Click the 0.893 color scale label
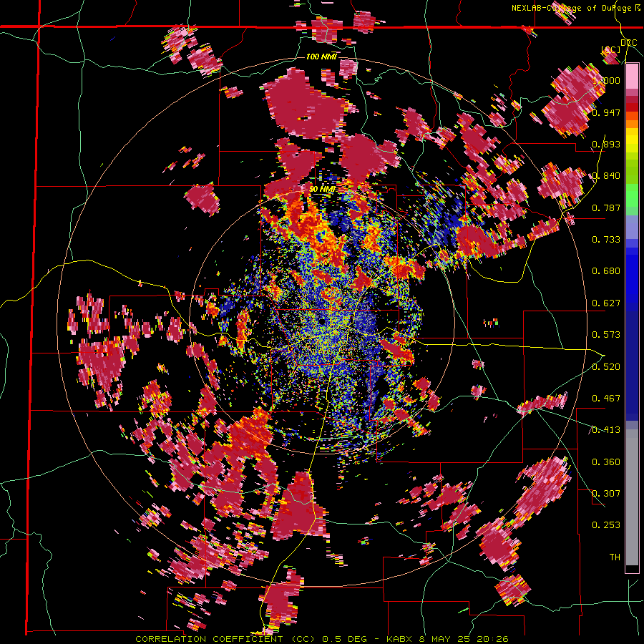Image resolution: width=644 pixels, height=644 pixels. [x=606, y=144]
